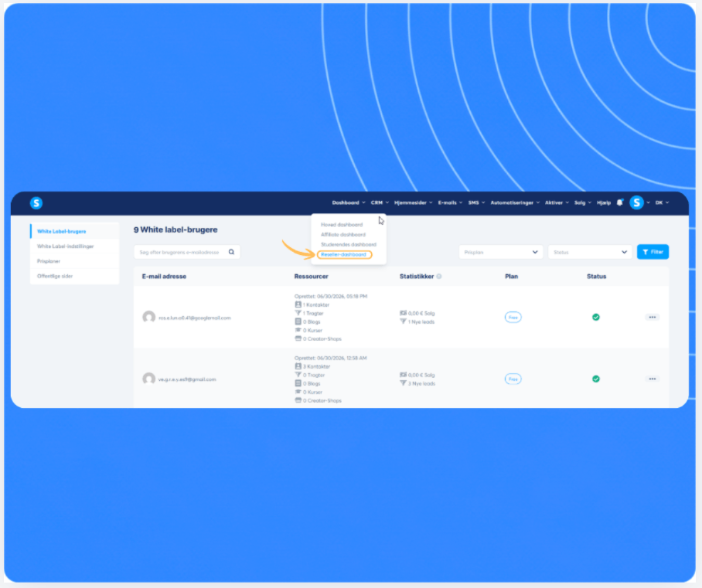
Task: Select Affiliate dashboard menu item
Action: [343, 234]
